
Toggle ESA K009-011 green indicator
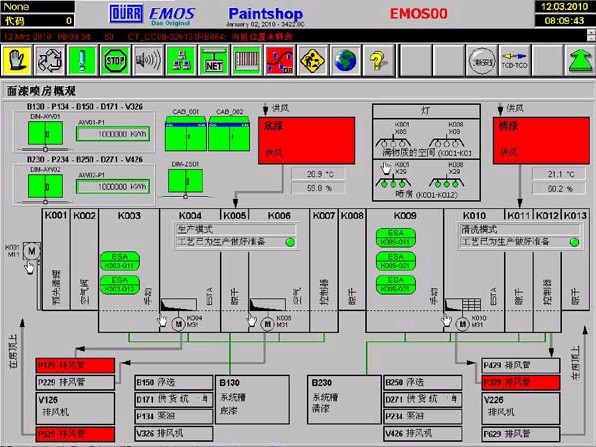click(396, 238)
